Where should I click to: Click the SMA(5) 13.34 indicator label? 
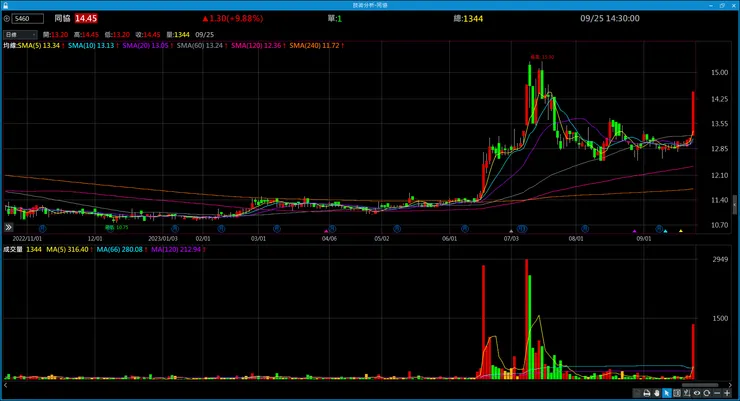tap(41, 45)
